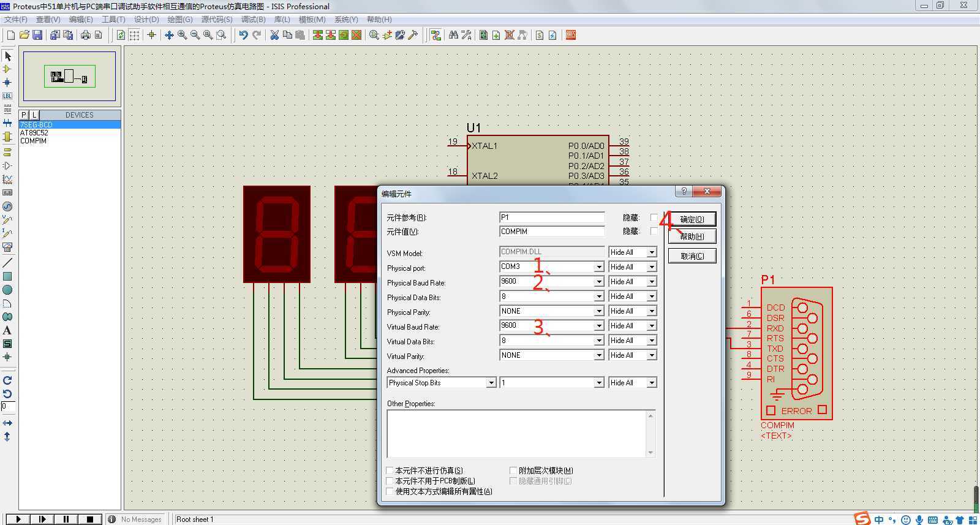Click the 取消(C) button
980x525 pixels.
[x=692, y=256]
